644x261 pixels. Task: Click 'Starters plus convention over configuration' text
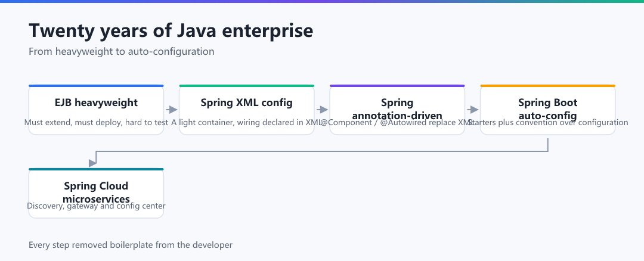tap(548, 122)
